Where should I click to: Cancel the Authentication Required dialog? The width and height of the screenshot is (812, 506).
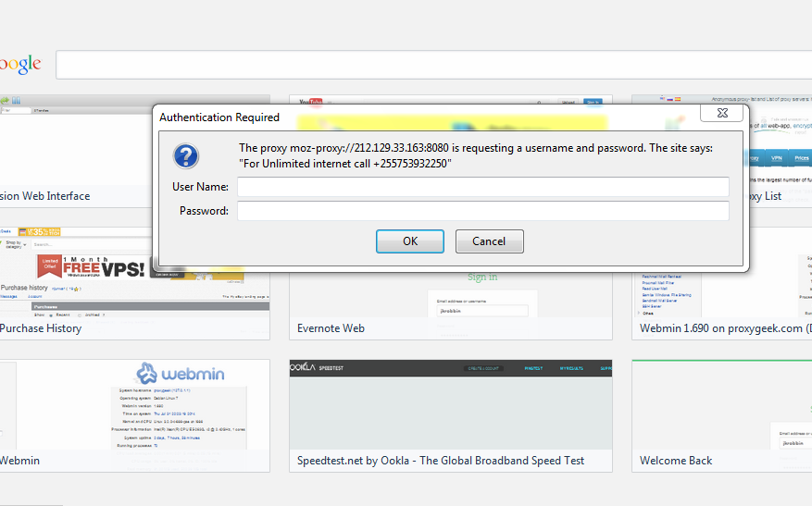[x=490, y=241]
